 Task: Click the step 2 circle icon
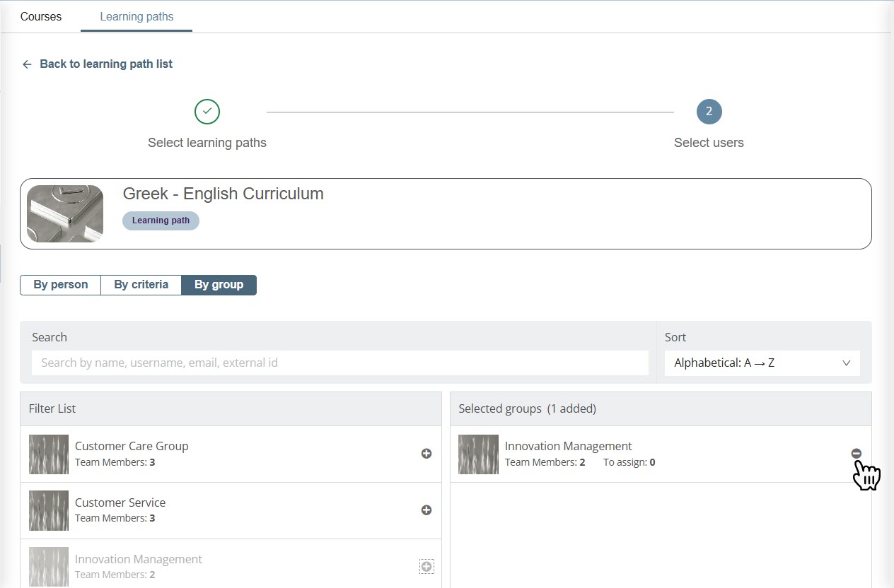(709, 112)
